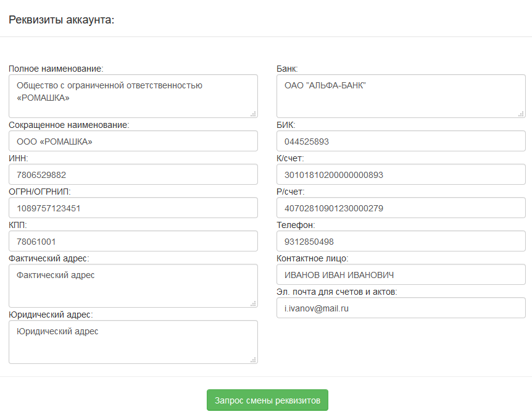Click resize grip of 'Юридический адрес' box
The height and width of the screenshot is (414, 532).
(254, 360)
